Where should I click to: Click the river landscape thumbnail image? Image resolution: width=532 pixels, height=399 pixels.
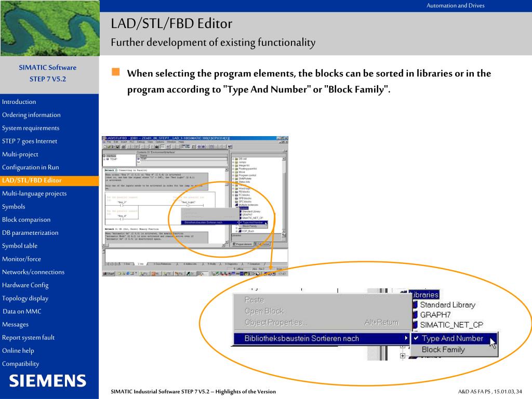coord(50,28)
